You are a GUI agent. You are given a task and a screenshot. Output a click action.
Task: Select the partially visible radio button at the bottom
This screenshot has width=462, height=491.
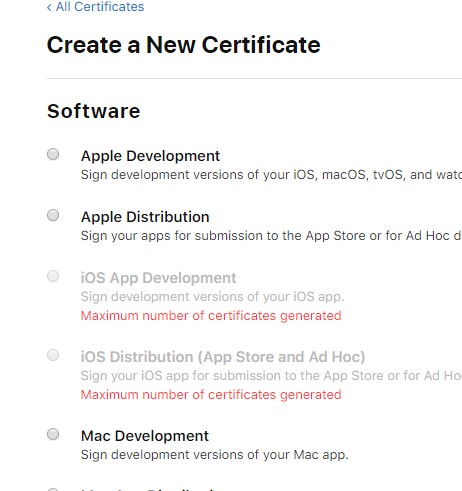tap(53, 489)
